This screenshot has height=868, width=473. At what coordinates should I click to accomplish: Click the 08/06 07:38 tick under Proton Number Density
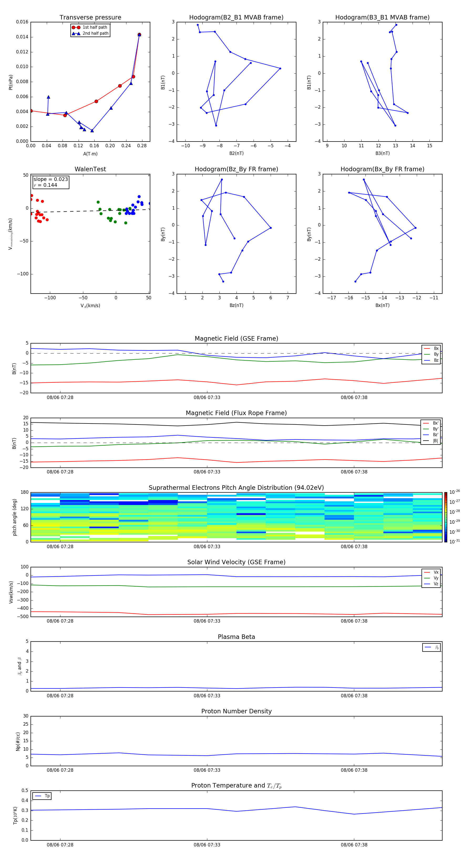click(x=354, y=770)
